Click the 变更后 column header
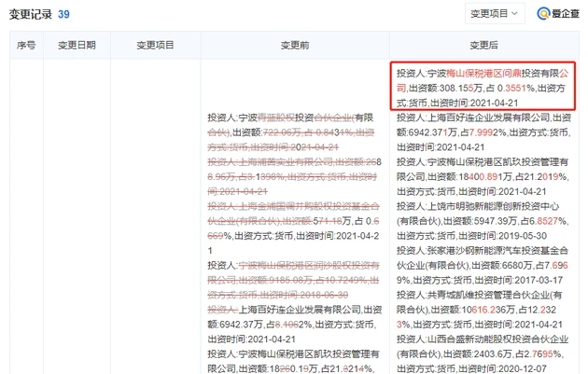Screen dimensions: 588x374 484,46
